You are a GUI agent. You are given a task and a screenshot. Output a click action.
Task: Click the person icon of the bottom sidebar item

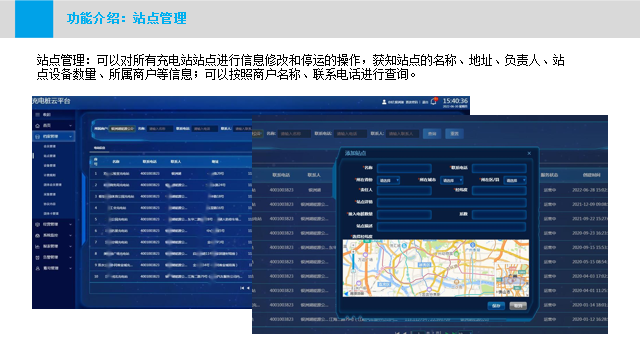(x=38, y=269)
